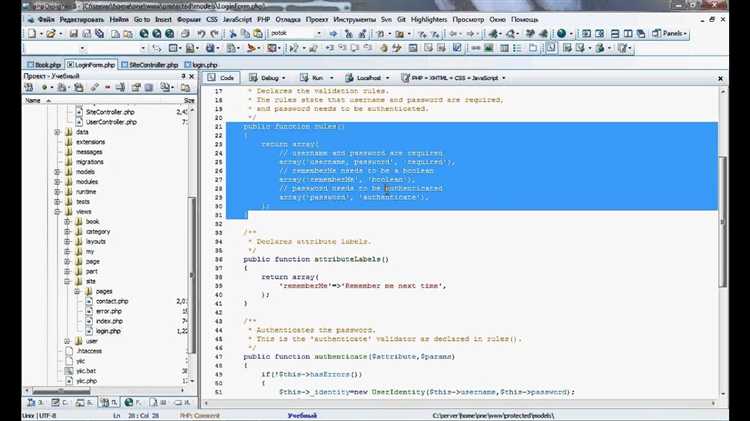Open the Localhost dropdown
The height and width of the screenshot is (421, 750).
387,78
